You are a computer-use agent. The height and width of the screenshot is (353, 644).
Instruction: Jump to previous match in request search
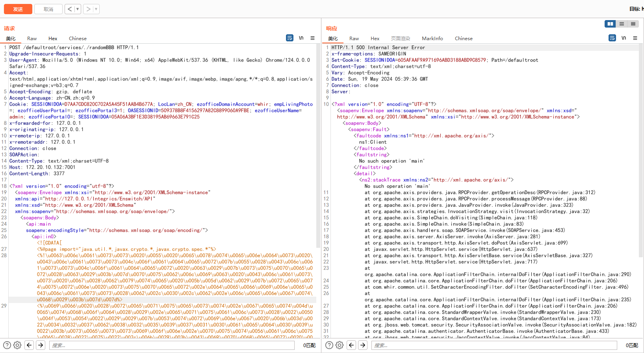click(x=29, y=345)
